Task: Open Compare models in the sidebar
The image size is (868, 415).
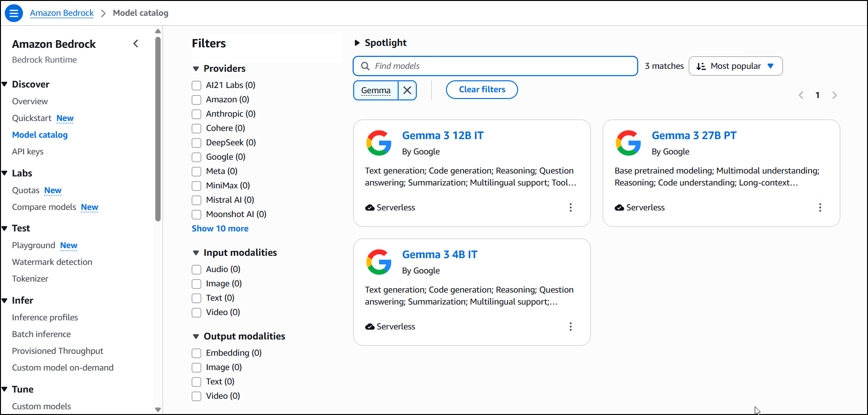Action: point(44,207)
